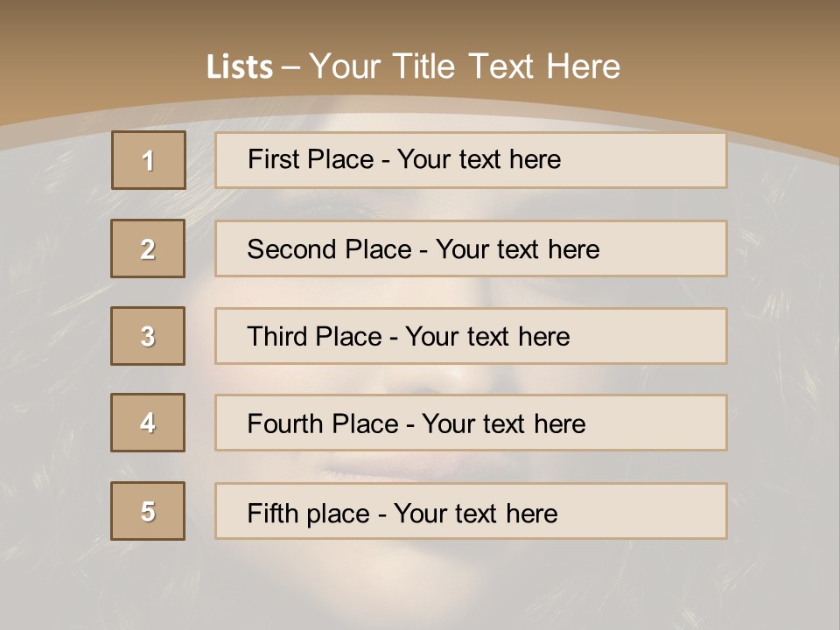
Task: Select the number 5 box
Action: [x=148, y=511]
